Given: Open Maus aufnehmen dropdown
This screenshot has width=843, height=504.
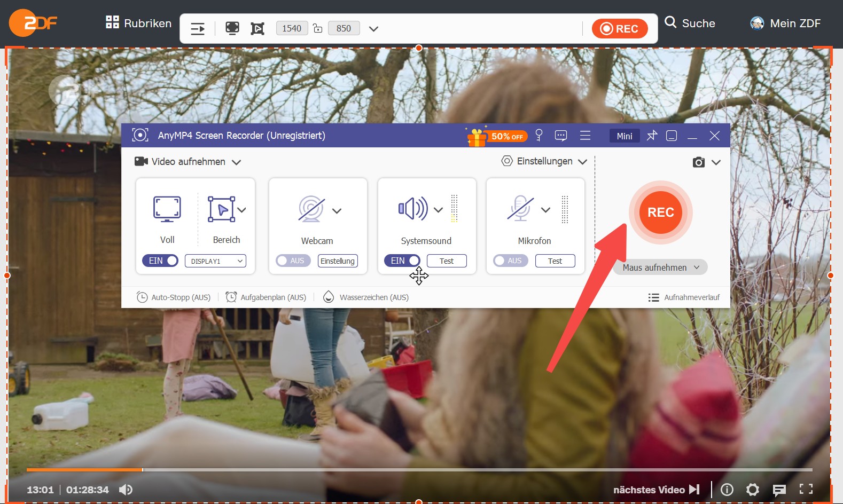Looking at the screenshot, I should point(660,267).
